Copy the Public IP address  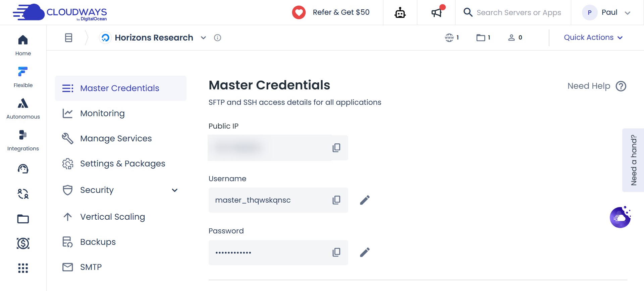[336, 148]
